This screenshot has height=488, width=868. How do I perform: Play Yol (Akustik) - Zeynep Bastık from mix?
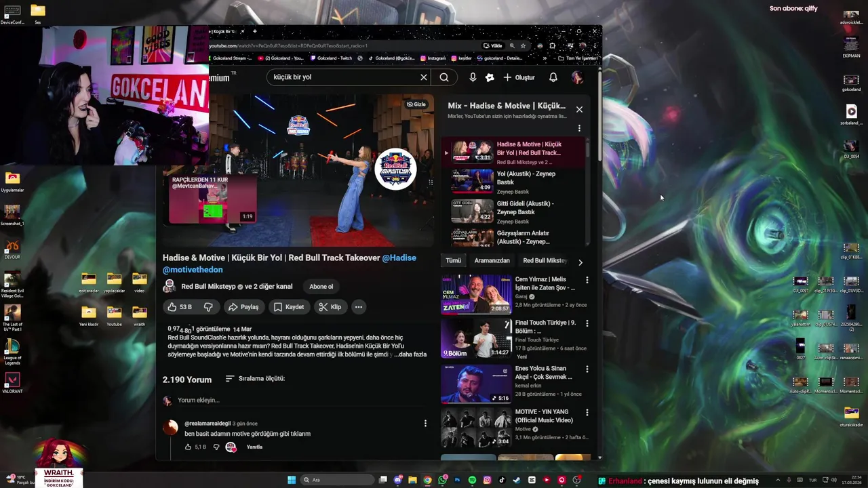click(x=514, y=182)
